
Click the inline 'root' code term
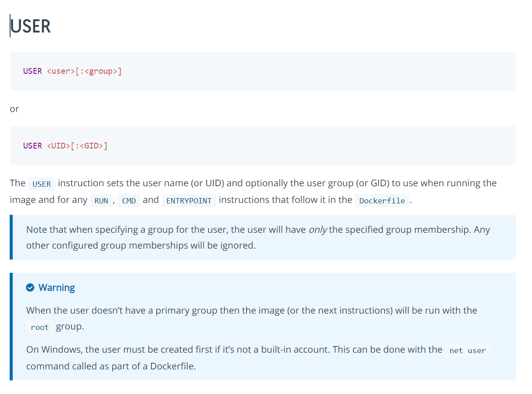pyautogui.click(x=40, y=327)
